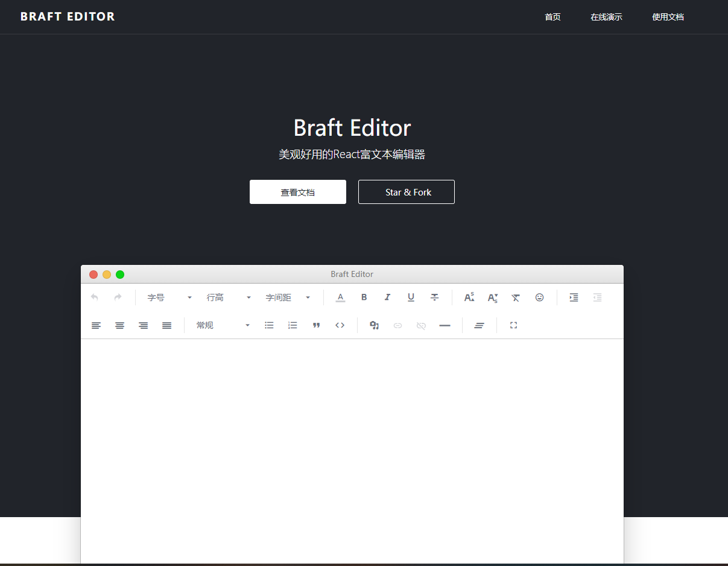Click the clear formatting icon
Screen dimensions: 728x566
tap(516, 297)
